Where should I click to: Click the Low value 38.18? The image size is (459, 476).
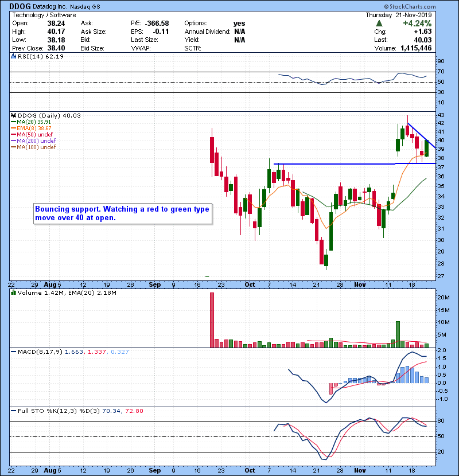pos(56,40)
